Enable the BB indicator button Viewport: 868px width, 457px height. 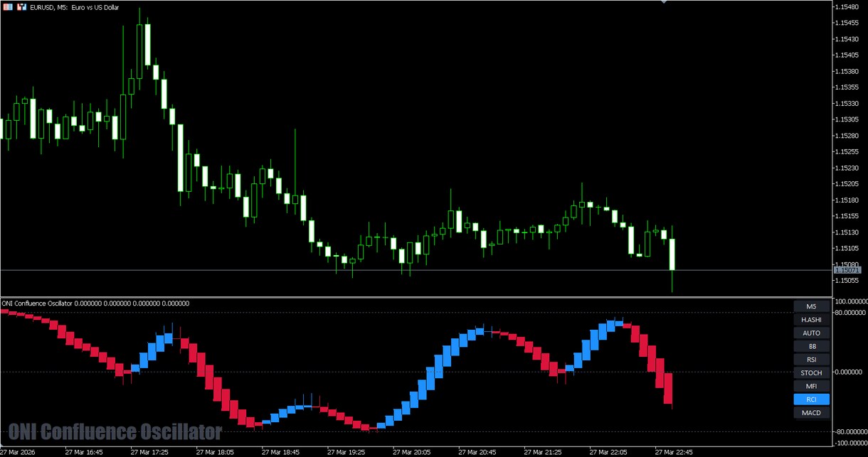(x=811, y=346)
